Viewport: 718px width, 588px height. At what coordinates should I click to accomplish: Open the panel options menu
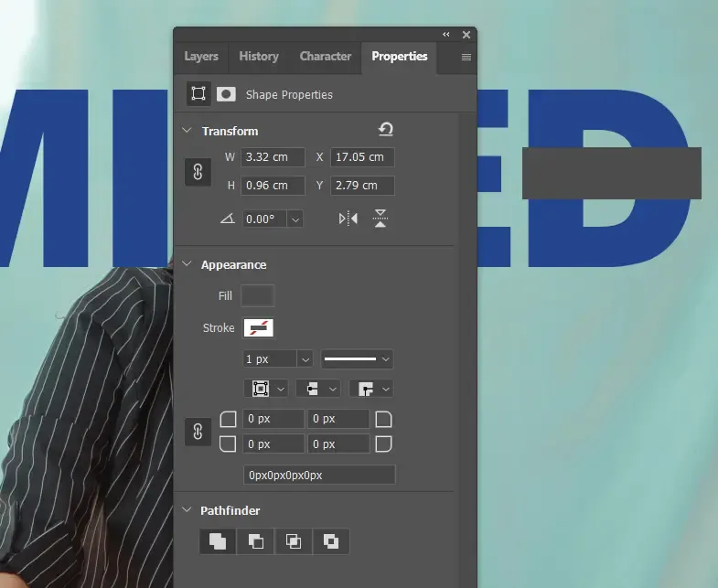466,58
